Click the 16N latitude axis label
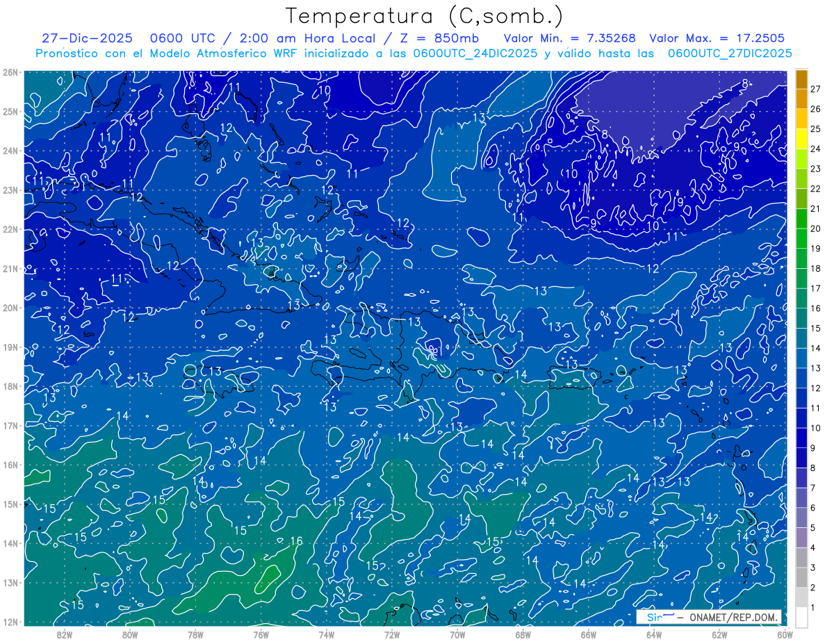Viewport: 834px width, 644px height. (x=10, y=465)
